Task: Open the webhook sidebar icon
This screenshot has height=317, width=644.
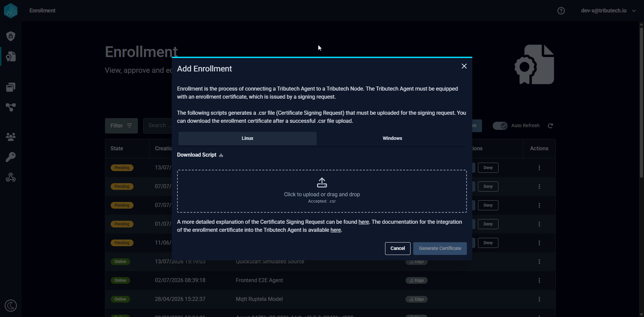Action: coord(11,177)
